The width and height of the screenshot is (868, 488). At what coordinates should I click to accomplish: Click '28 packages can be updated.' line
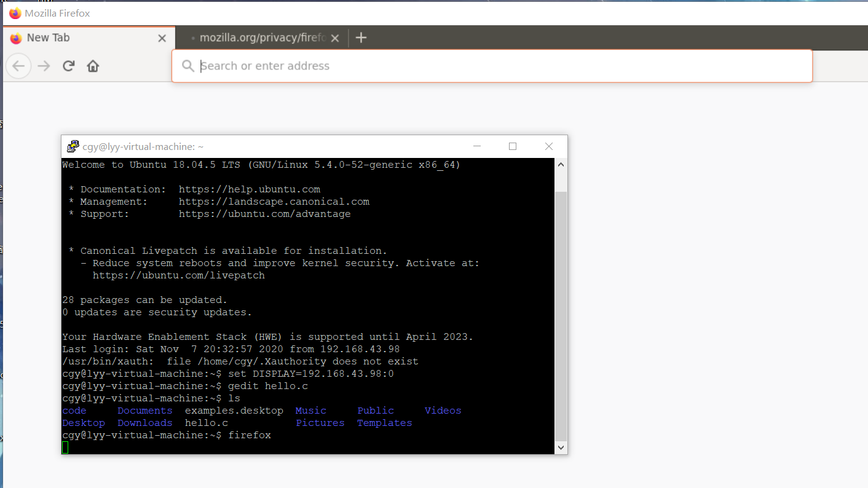click(x=145, y=300)
